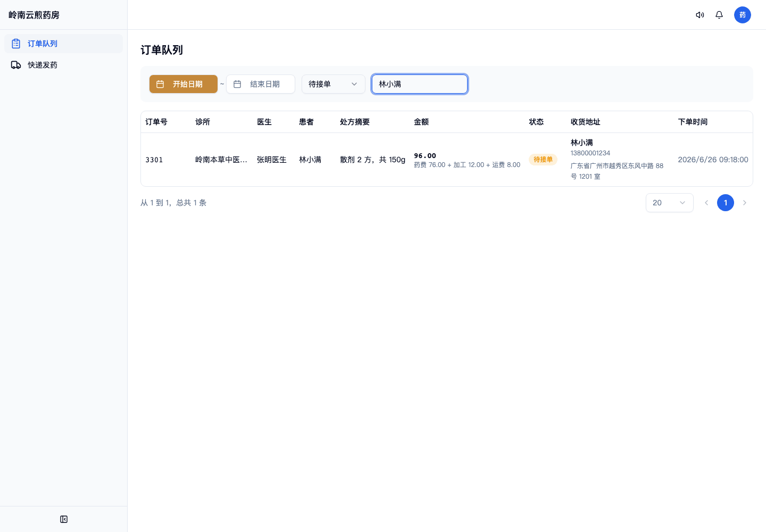
Task: Click fee breakdown 药费 76.00 text
Action: [x=467, y=165]
